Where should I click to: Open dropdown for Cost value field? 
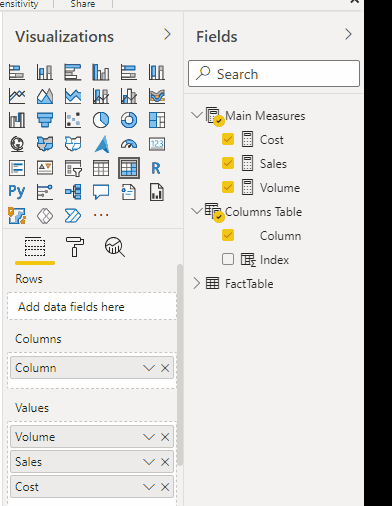149,487
